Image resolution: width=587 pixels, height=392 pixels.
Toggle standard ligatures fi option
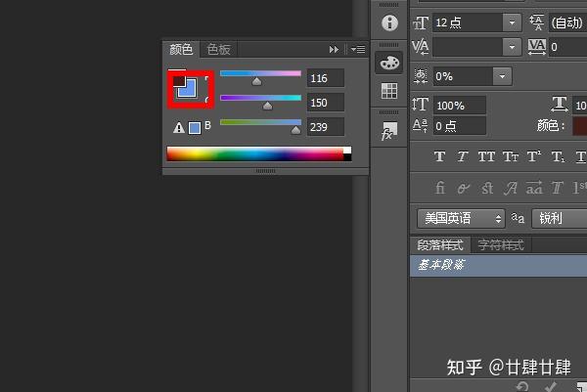[440, 188]
